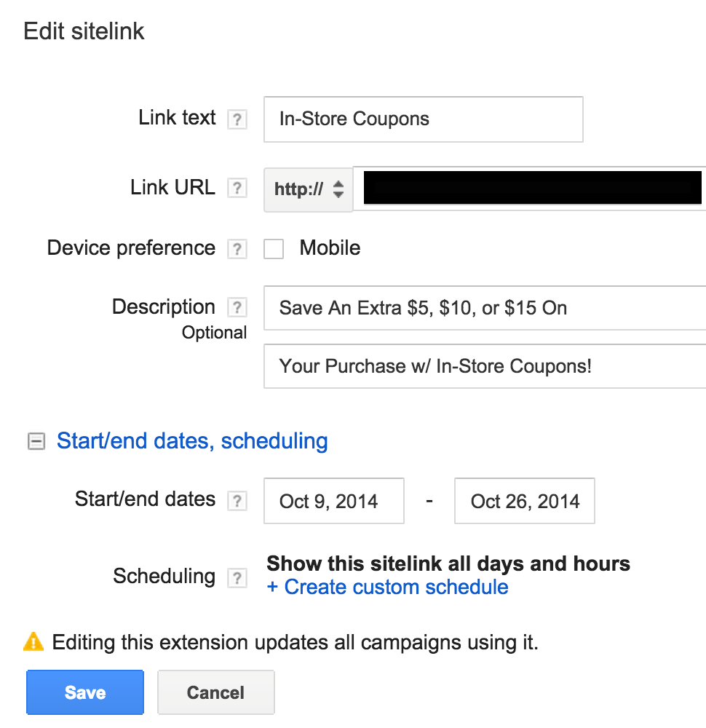The height and width of the screenshot is (728, 706).
Task: Click the help icon beside Link text
Action: click(237, 119)
